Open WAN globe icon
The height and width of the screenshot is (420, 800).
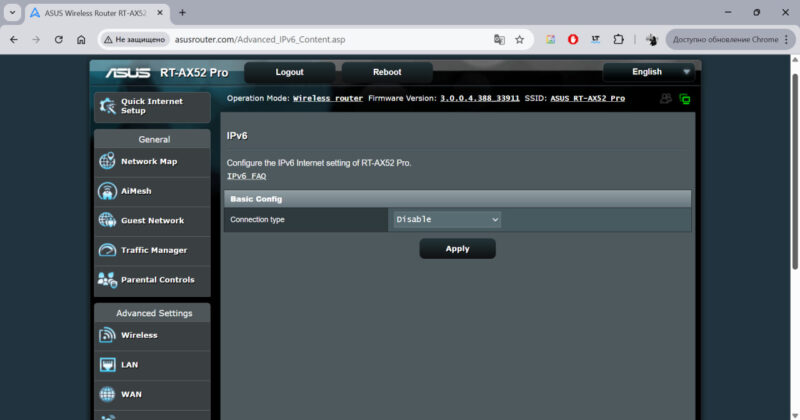(107, 394)
